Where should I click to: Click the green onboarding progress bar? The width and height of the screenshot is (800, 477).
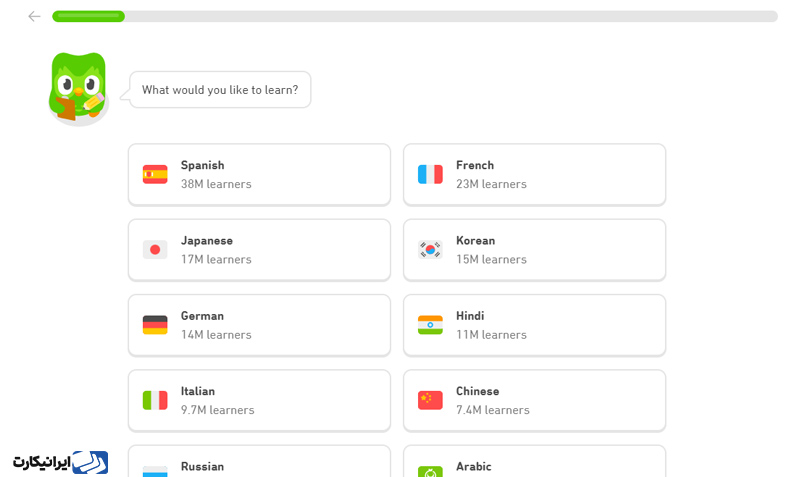pyautogui.click(x=415, y=16)
